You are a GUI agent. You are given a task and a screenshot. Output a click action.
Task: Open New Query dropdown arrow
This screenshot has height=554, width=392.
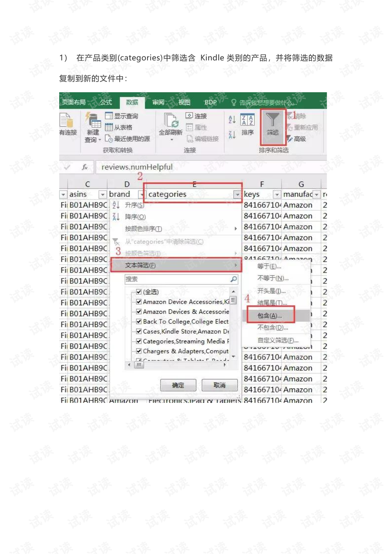click(100, 140)
